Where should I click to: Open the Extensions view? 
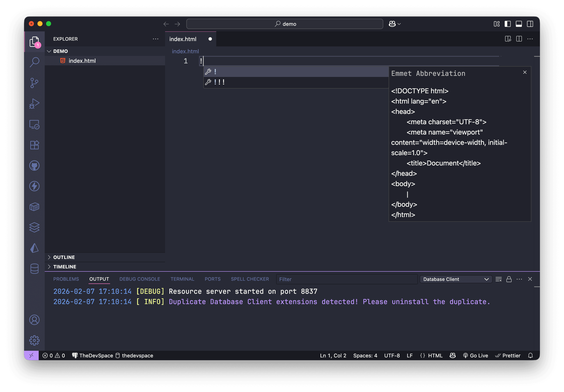(34, 145)
